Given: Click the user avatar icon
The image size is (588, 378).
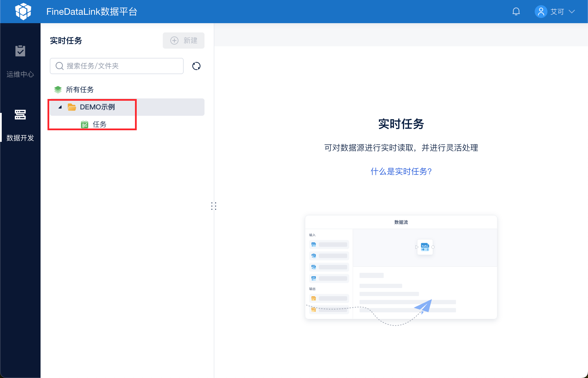Looking at the screenshot, I should (x=540, y=12).
